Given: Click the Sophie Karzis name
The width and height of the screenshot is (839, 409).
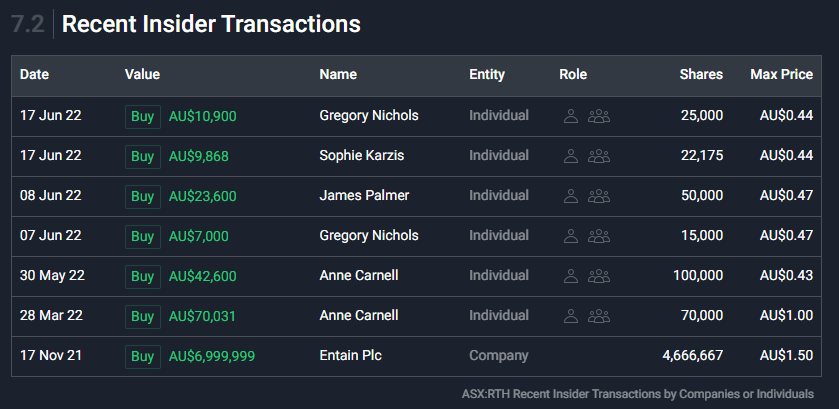Looking at the screenshot, I should (x=361, y=156).
